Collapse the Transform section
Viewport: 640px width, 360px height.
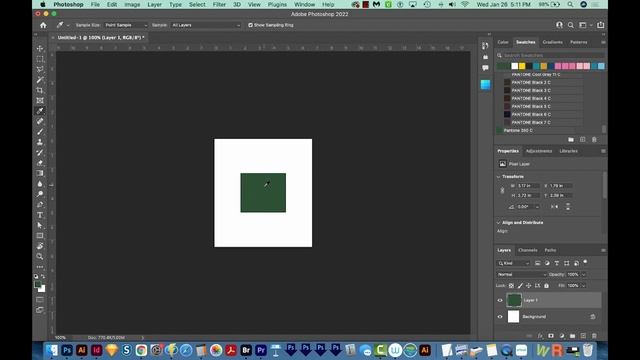click(x=498, y=177)
